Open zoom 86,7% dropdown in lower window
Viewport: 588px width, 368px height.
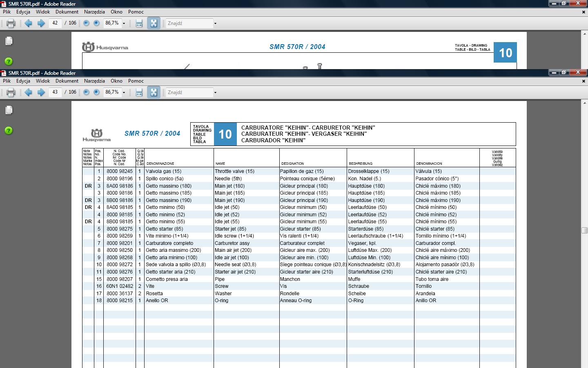pos(124,93)
